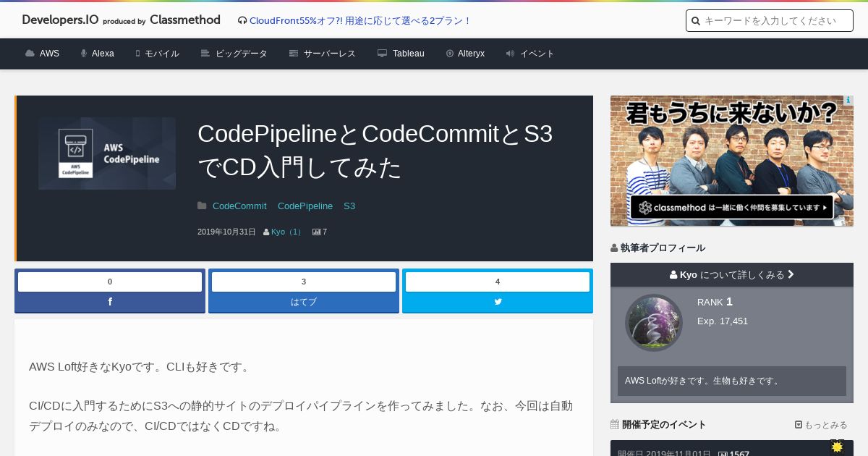The height and width of the screenshot is (456, 868).
Task: Open the Alexa menu item
Action: pyautogui.click(x=103, y=54)
